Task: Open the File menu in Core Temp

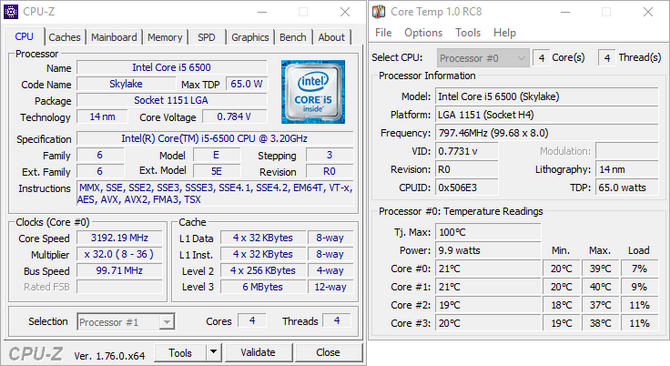Action: coord(383,33)
